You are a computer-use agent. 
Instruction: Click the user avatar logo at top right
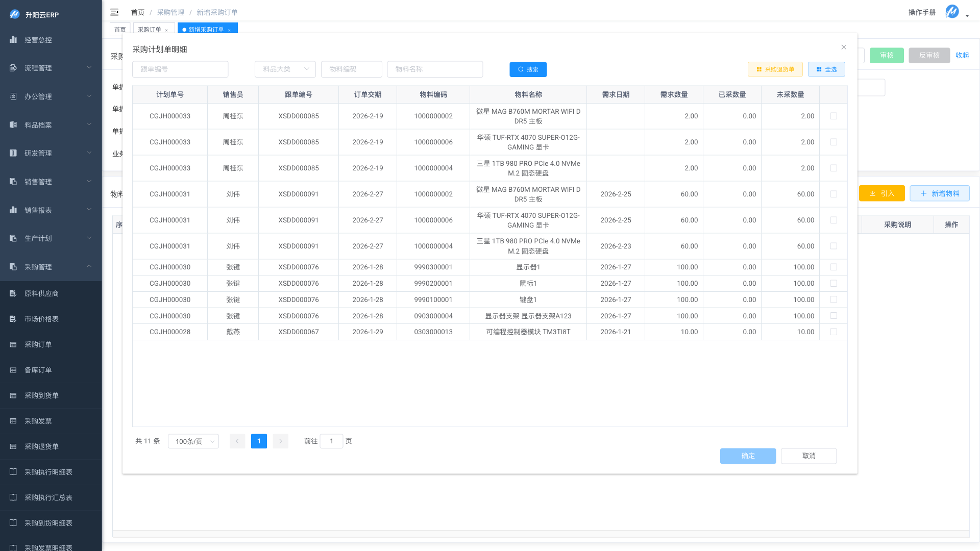point(952,12)
